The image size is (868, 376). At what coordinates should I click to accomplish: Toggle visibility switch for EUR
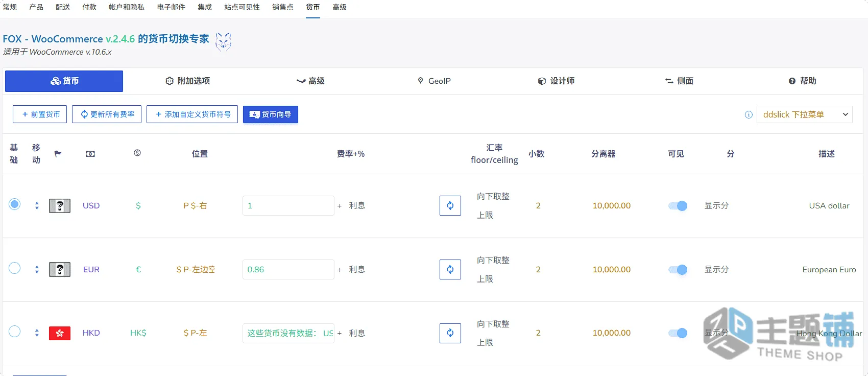[x=678, y=270]
